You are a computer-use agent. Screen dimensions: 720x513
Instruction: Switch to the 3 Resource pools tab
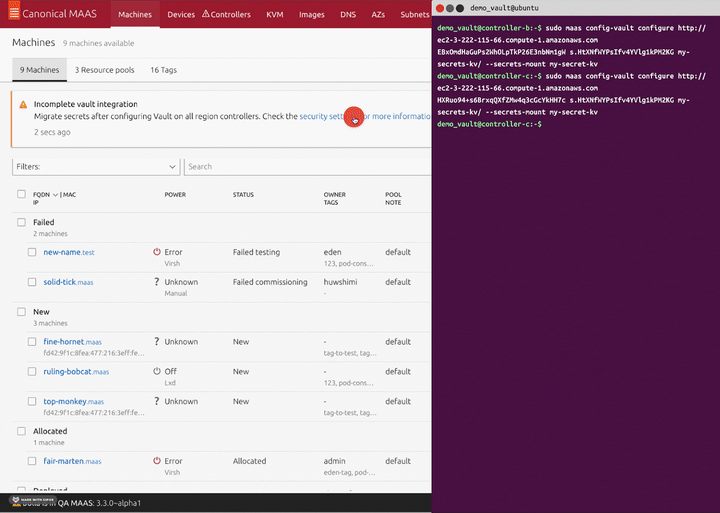[105, 70]
